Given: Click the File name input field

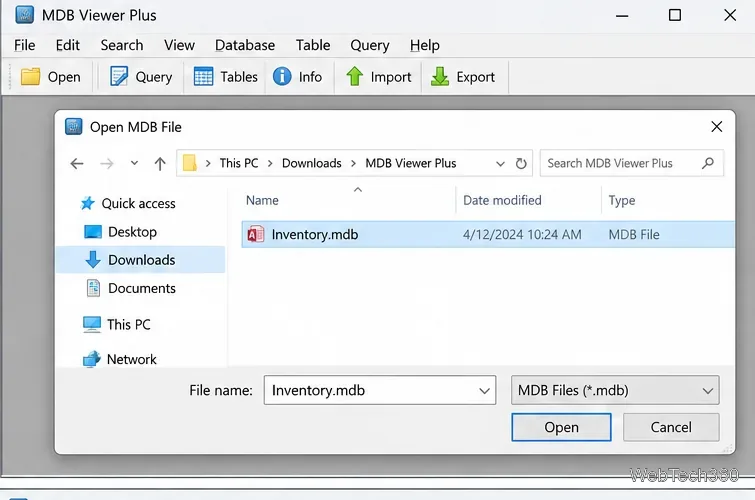Looking at the screenshot, I should (379, 390).
